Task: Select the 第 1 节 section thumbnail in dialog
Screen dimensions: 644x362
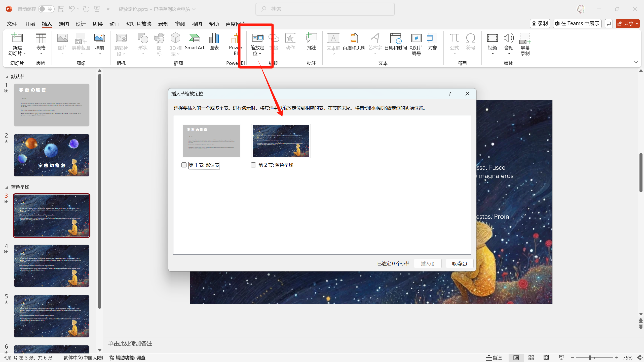Action: 211,141
